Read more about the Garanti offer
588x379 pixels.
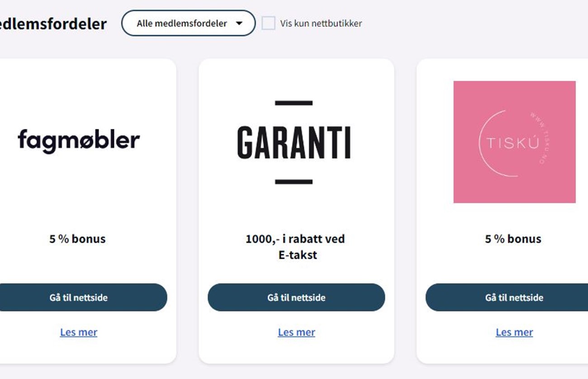coord(296,332)
